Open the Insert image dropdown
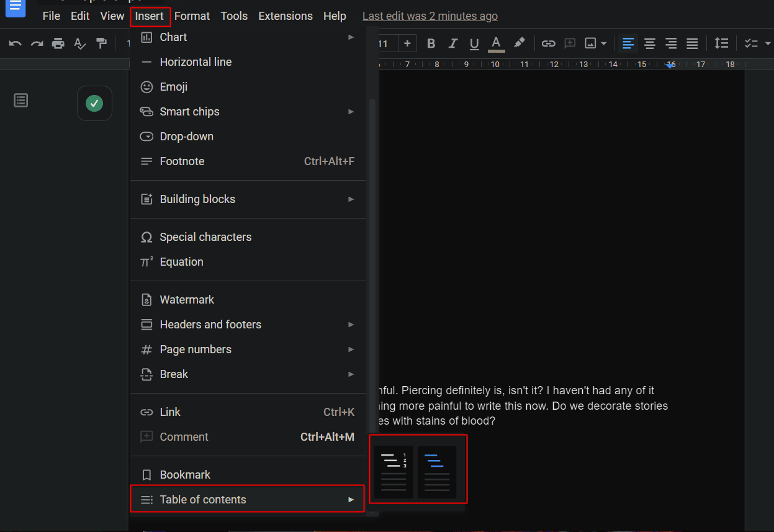The width and height of the screenshot is (774, 532). pos(595,43)
